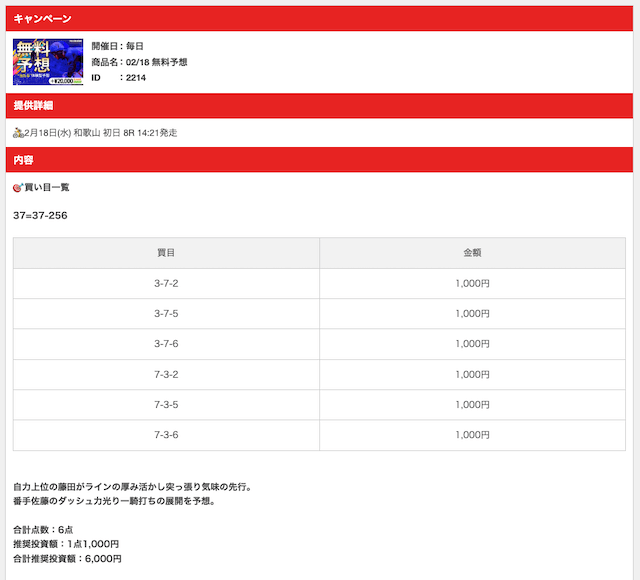This screenshot has height=580, width=640.
Task: Select the 3-7-2 bet row cell
Action: [166, 284]
